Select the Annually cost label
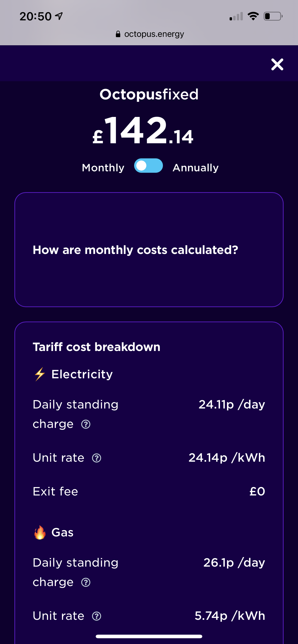The image size is (298, 644). coord(196,168)
